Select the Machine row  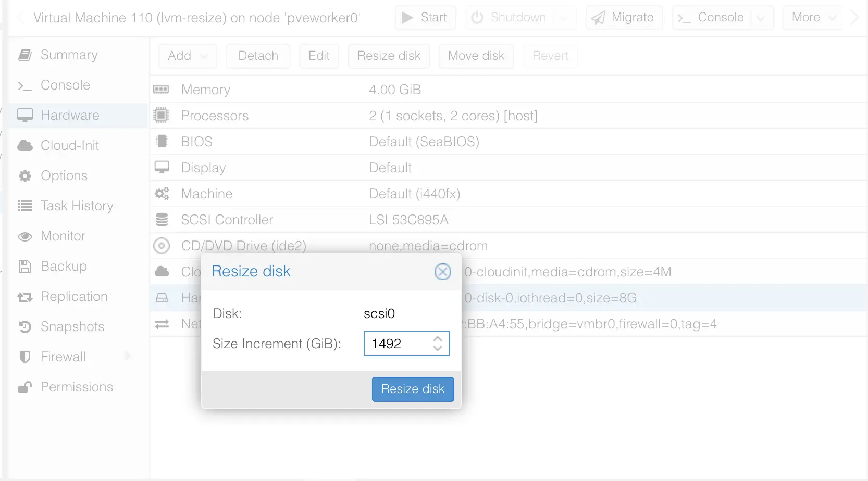(x=509, y=194)
